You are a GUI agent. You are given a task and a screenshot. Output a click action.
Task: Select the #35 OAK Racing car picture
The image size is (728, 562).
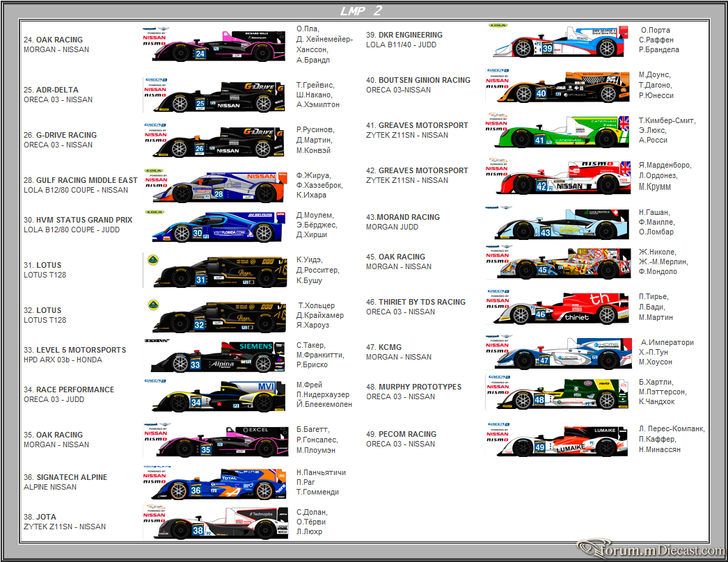click(x=223, y=442)
